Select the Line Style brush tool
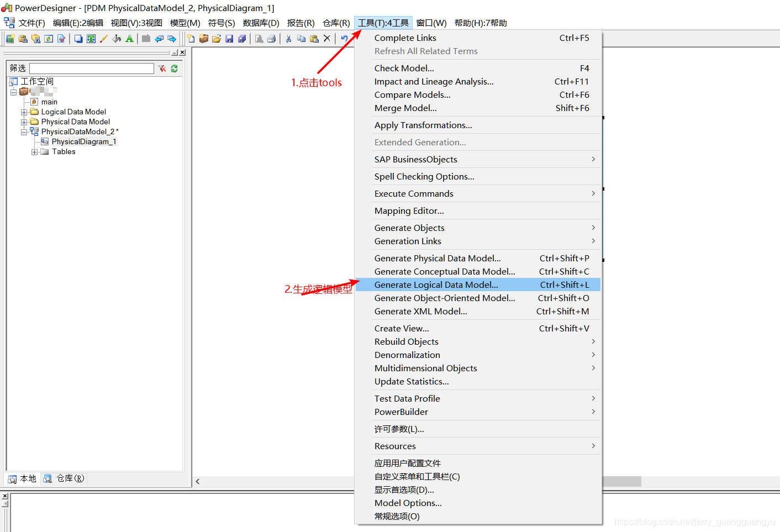This screenshot has height=532, width=780. 104,39
